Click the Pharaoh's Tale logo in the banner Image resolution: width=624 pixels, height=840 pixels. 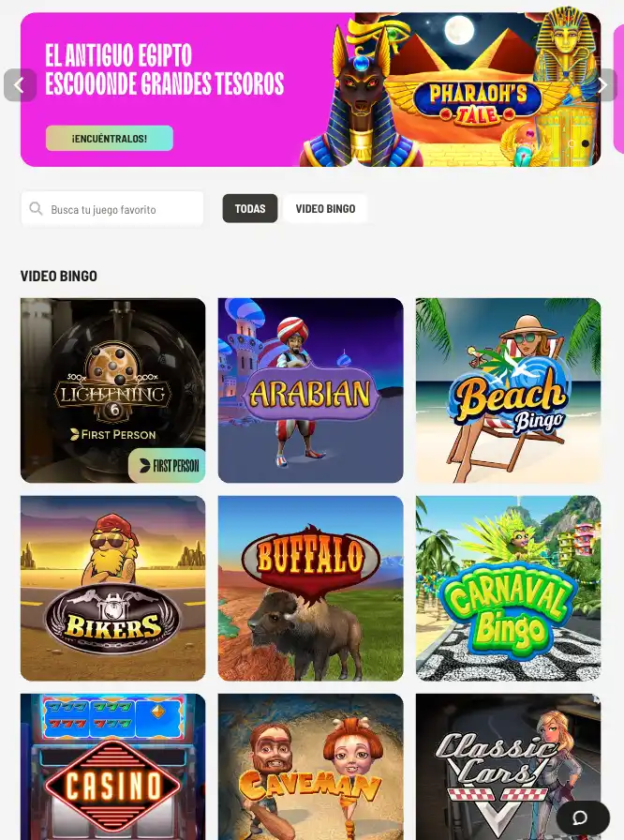click(x=476, y=101)
